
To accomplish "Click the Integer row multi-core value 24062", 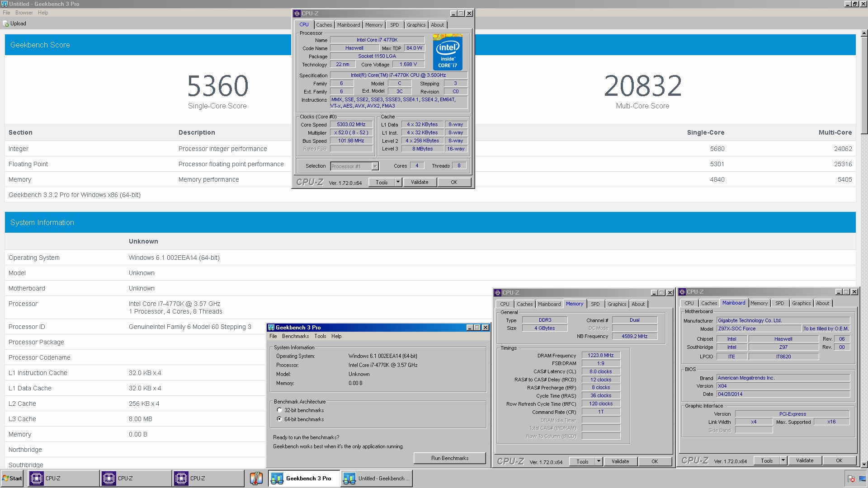I will click(843, 149).
